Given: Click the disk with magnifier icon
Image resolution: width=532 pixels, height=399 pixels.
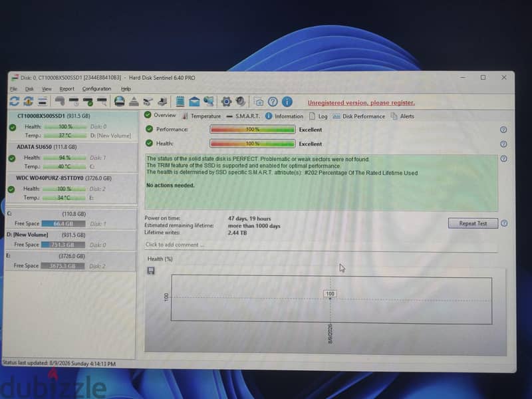Looking at the screenshot, I should 102,101.
